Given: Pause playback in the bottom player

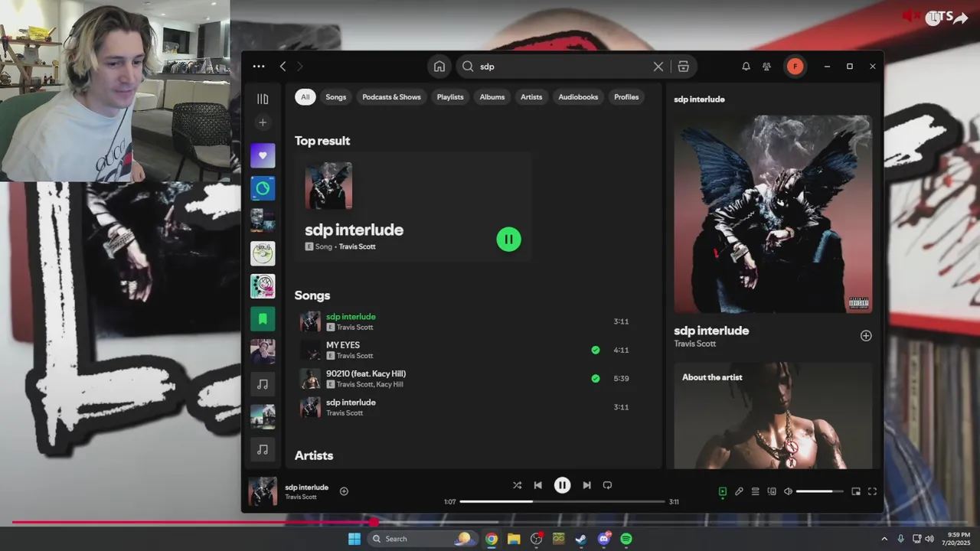Looking at the screenshot, I should (562, 485).
